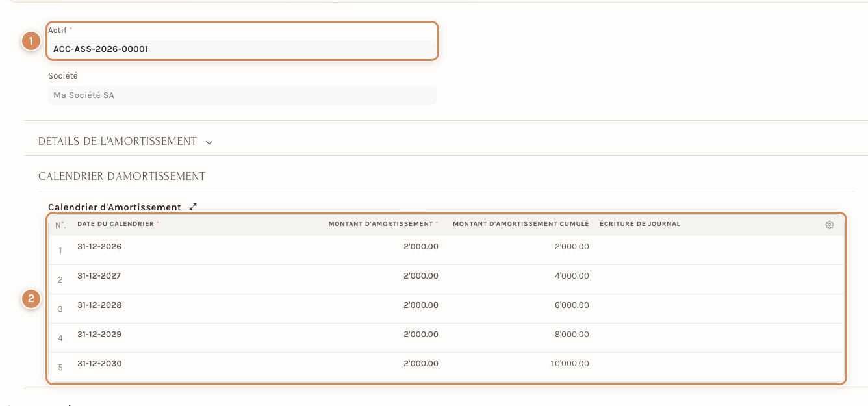Click the Date du calendrier column header
The height and width of the screenshot is (406, 868).
[118, 224]
